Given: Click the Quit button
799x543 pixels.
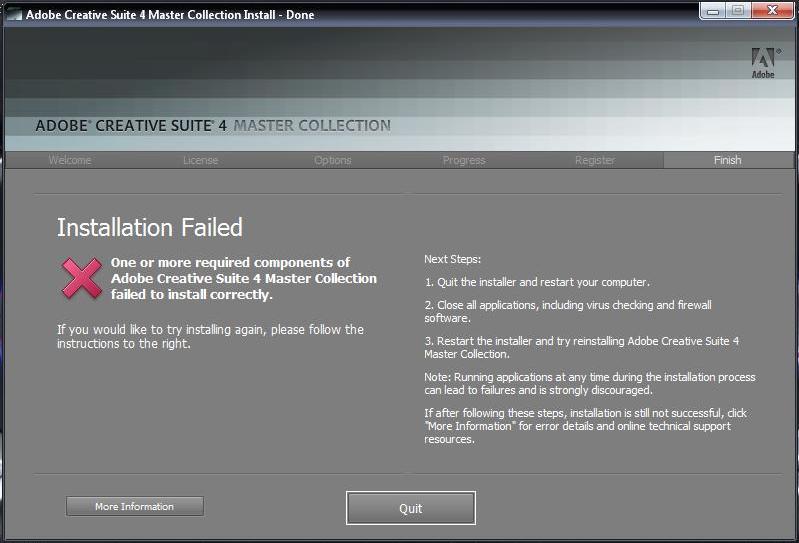Looking at the screenshot, I should click(x=411, y=508).
